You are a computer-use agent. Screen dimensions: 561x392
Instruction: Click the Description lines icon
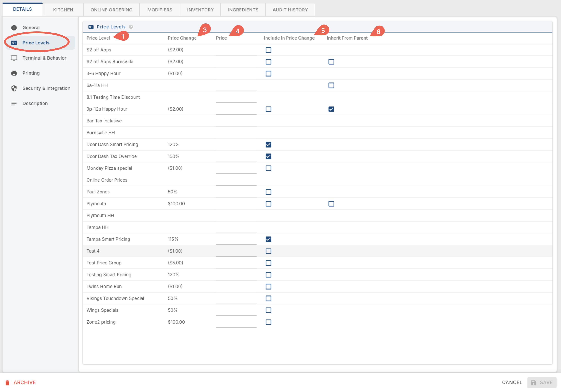click(x=14, y=103)
